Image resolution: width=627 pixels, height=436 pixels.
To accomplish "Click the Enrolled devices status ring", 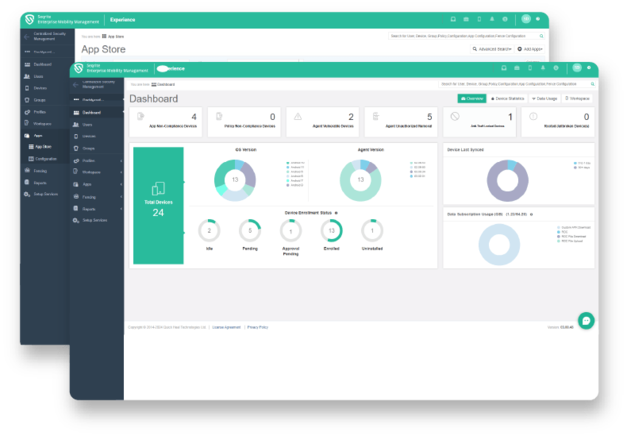I will [x=332, y=230].
